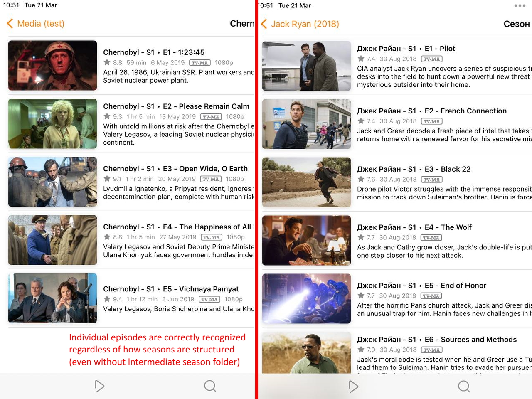Go back to Jack Ryan (2018) show page

tap(300, 24)
